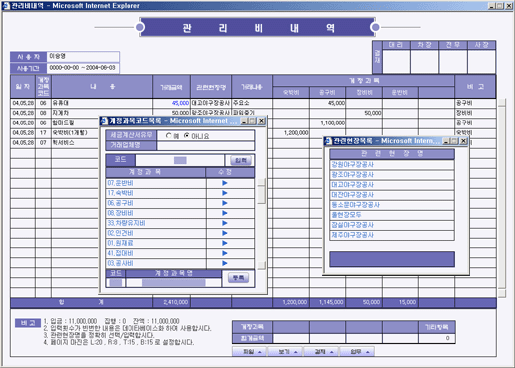Click the edit arrow for 01.원재료
Image resolution: width=515 pixels, height=368 pixels.
[225, 243]
